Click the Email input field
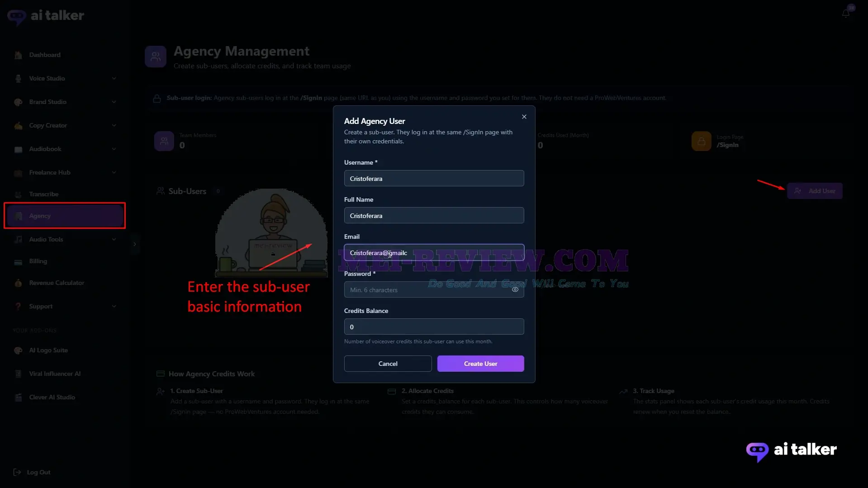 click(x=434, y=252)
